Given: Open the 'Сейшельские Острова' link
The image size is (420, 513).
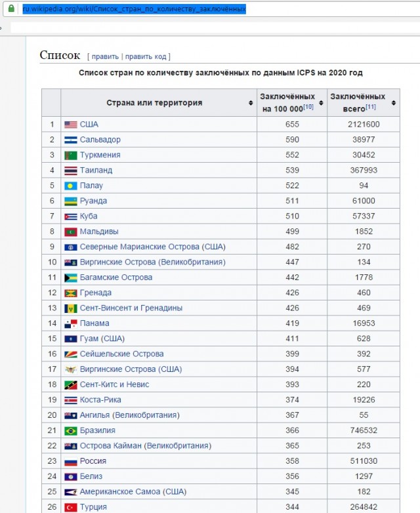Looking at the screenshot, I should point(122,354).
